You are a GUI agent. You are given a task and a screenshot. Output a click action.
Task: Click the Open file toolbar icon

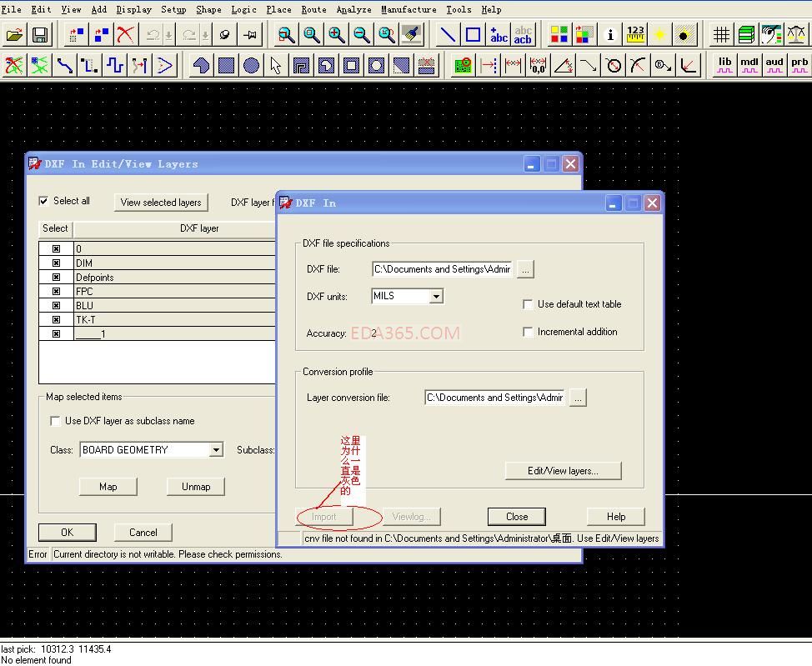pos(14,35)
